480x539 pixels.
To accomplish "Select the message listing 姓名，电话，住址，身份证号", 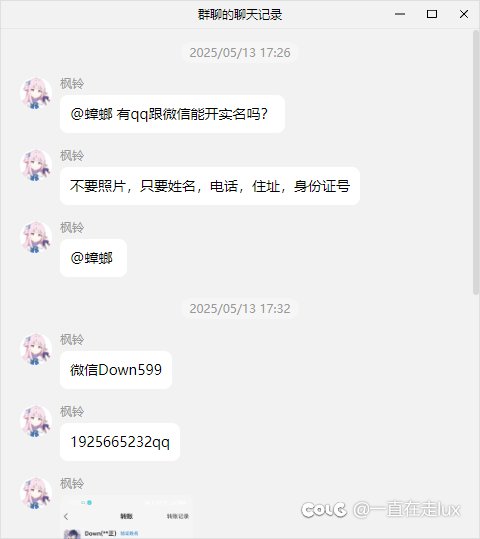I will pos(210,186).
